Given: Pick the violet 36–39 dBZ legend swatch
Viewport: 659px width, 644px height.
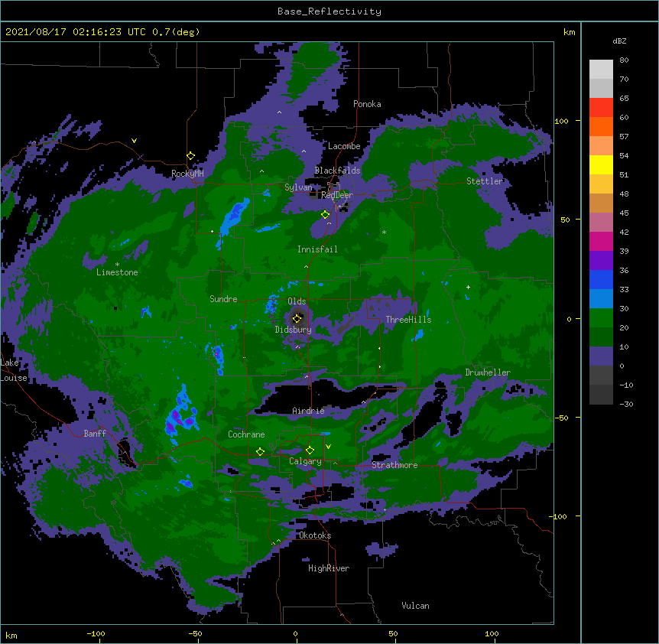Looking at the screenshot, I should click(601, 260).
